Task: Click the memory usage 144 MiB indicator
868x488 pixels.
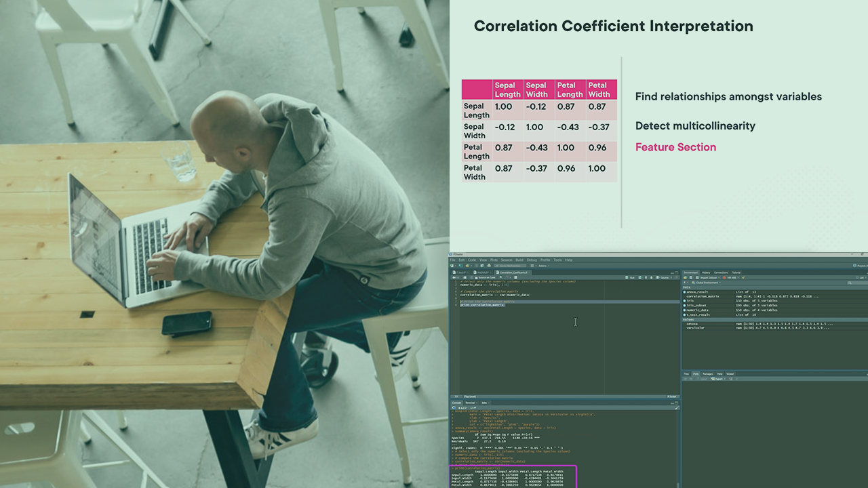Action: [731, 277]
